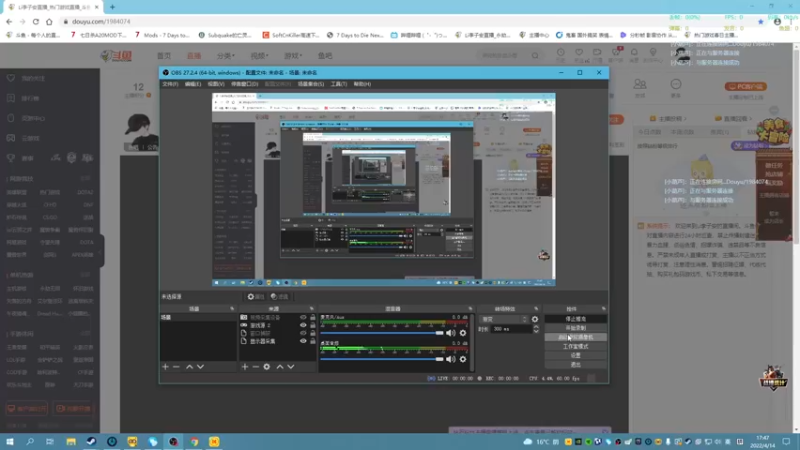Toggle lock on 显示器采集 source
Screen dimensions: 800x450
(x=313, y=341)
